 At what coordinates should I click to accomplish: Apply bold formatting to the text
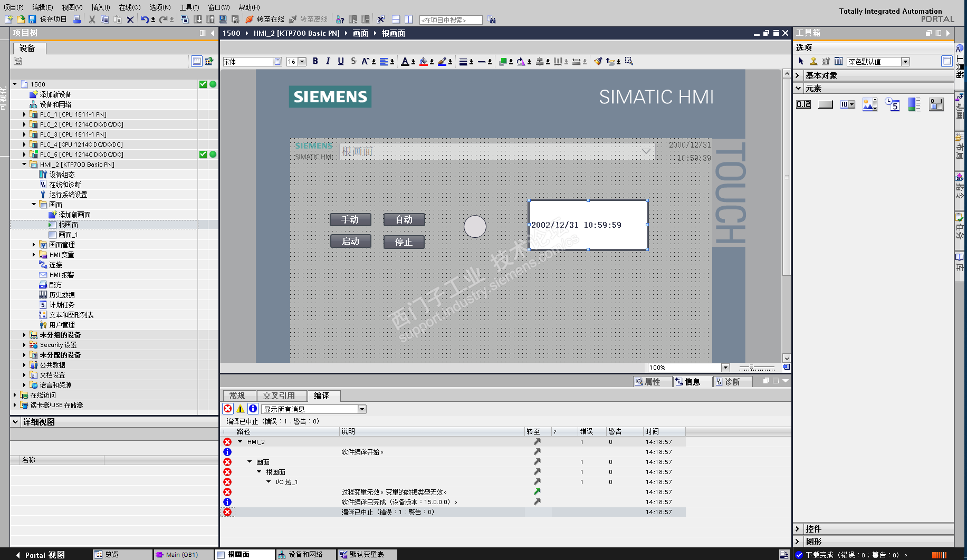pos(315,61)
